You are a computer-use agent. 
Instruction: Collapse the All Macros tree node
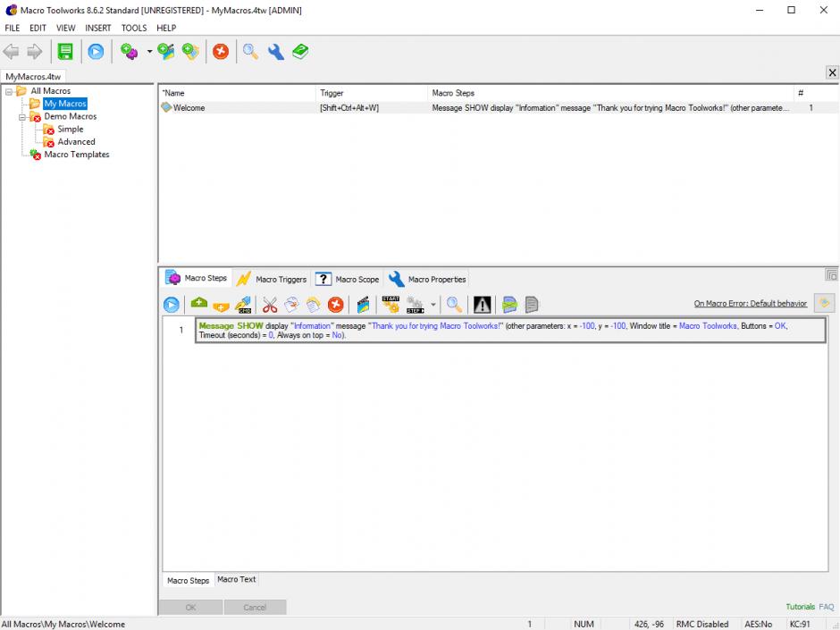(x=9, y=92)
